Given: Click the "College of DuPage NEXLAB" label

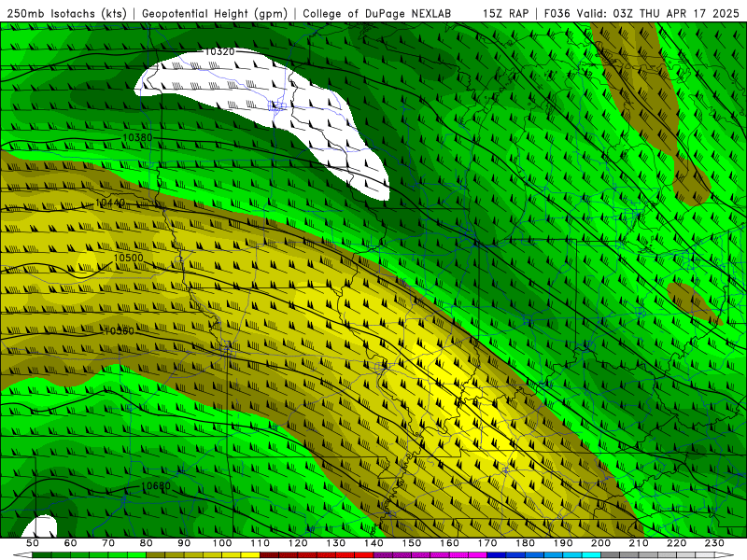Looking at the screenshot, I should (x=377, y=14).
